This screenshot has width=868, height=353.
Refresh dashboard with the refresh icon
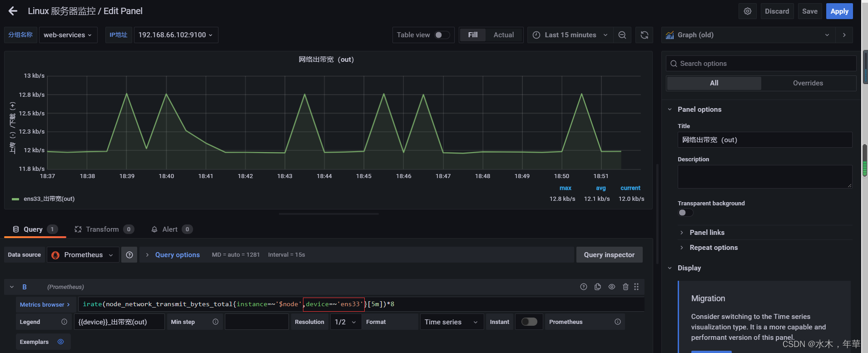coord(644,35)
